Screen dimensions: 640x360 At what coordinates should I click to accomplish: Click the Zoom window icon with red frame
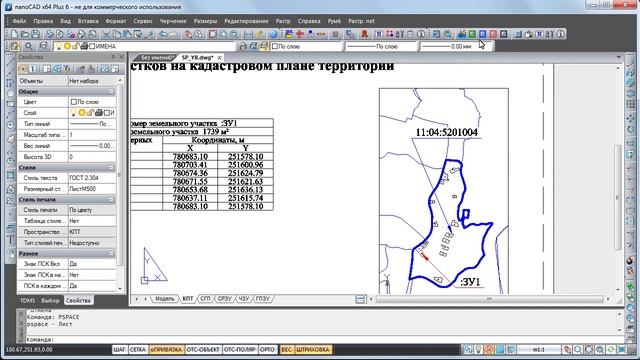coord(213,34)
